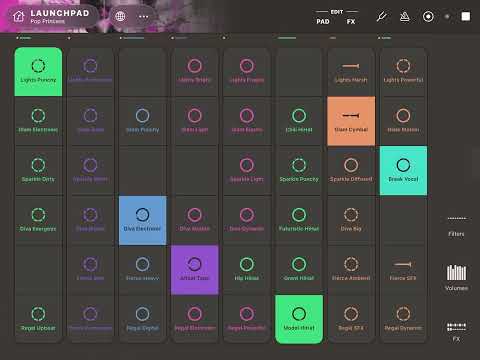Image resolution: width=480 pixels, height=360 pixels.
Task: Launch the Diva Dynamic loop
Action: tap(247, 220)
